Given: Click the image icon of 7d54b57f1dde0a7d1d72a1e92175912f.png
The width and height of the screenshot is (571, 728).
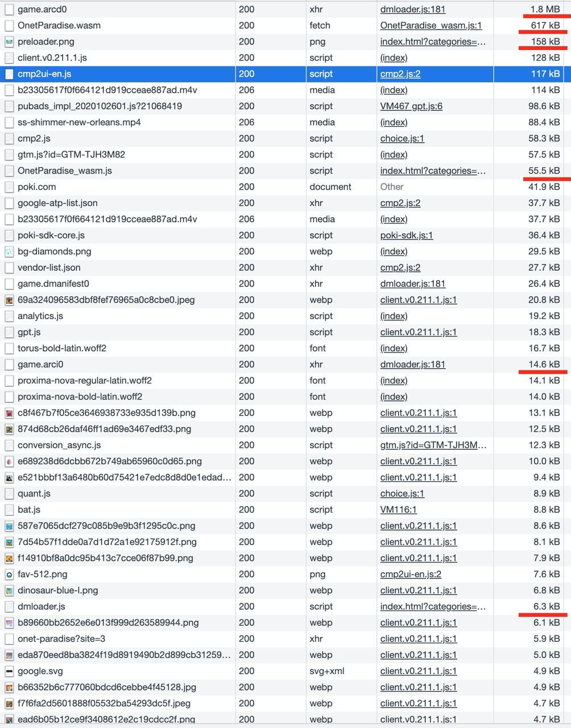Looking at the screenshot, I should (9, 542).
